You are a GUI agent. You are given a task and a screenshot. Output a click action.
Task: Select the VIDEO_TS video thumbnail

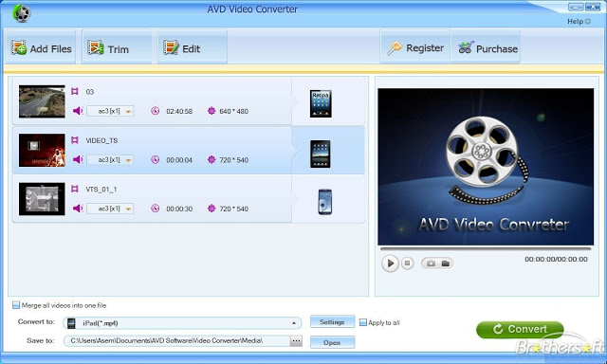42,150
